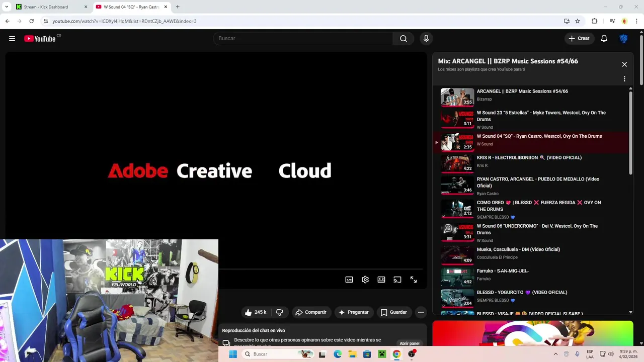Open Microsoft Store from the taskbar

pos(367,354)
